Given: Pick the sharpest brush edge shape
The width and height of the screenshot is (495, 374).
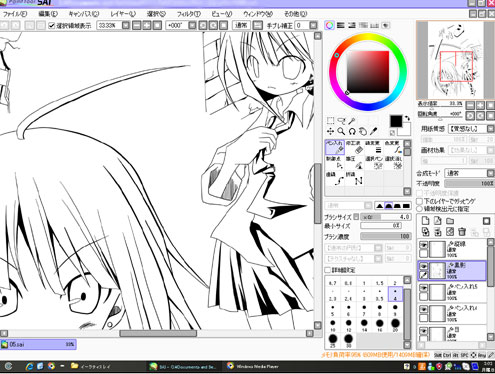Looking at the screenshot, I should point(380,206).
